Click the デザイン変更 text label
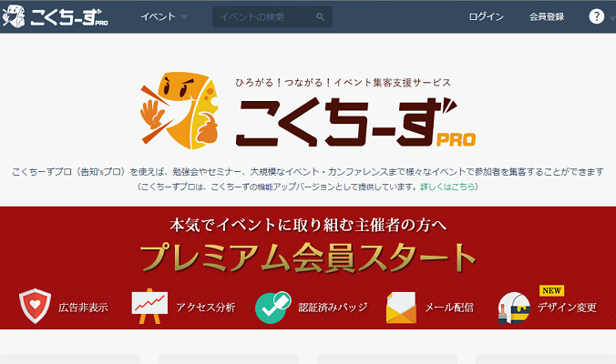This screenshot has width=616, height=364. pos(567,308)
